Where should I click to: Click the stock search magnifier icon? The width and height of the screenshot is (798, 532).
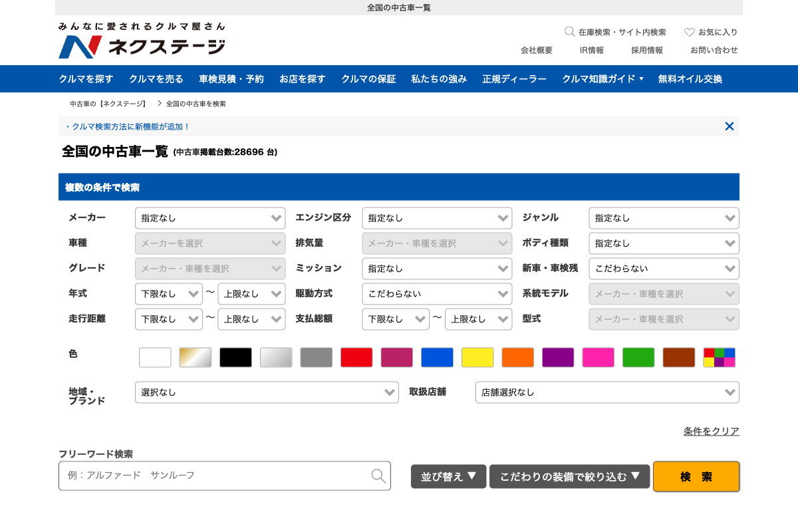569,31
